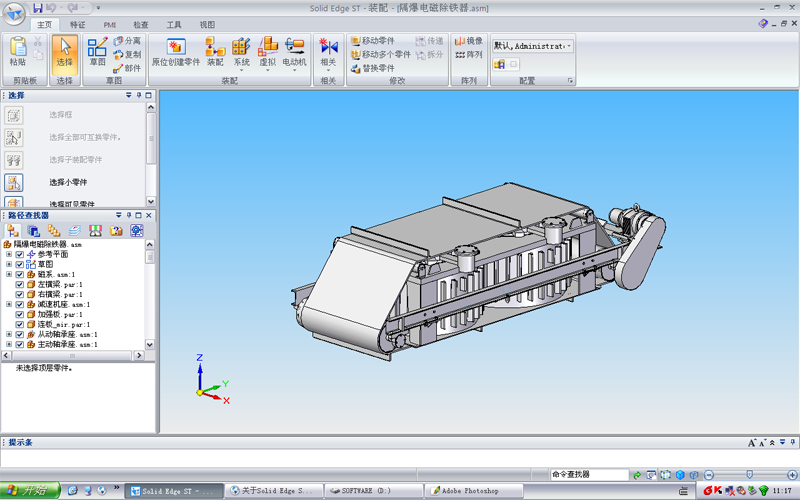Click the Layers tab icon in PathFinder
This screenshot has height=500, width=800.
point(74,231)
